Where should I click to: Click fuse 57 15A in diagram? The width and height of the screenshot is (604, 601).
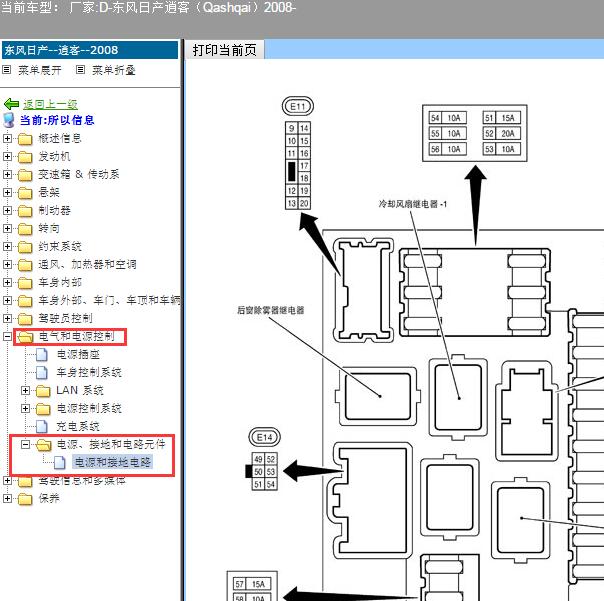point(252,584)
